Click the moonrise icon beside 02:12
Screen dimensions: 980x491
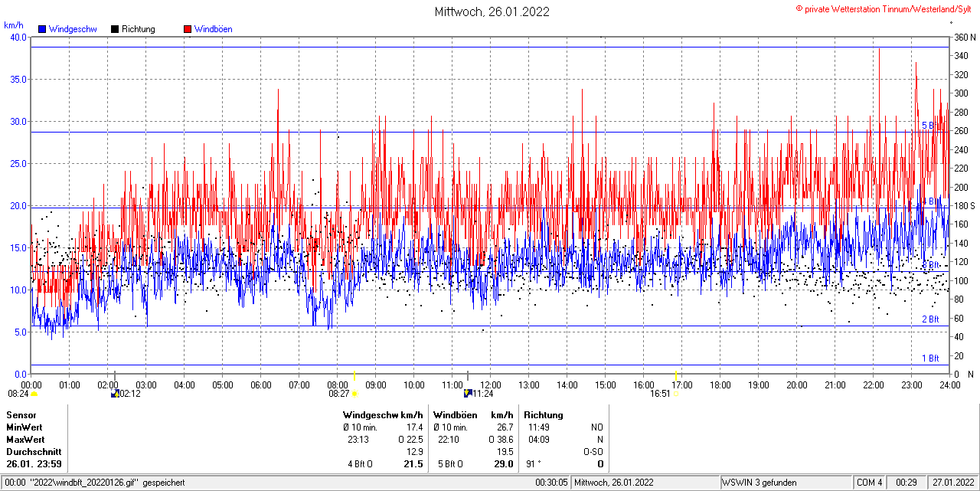115,394
